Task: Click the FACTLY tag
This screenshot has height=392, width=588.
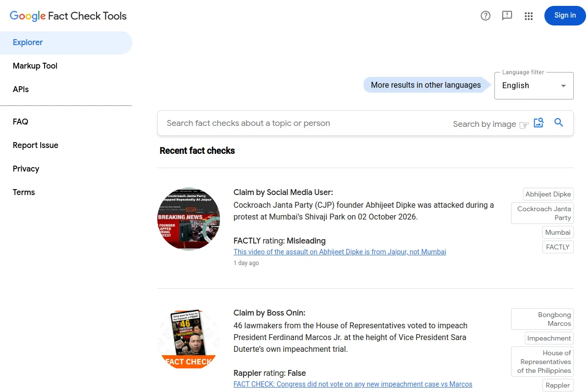Action: coord(558,247)
